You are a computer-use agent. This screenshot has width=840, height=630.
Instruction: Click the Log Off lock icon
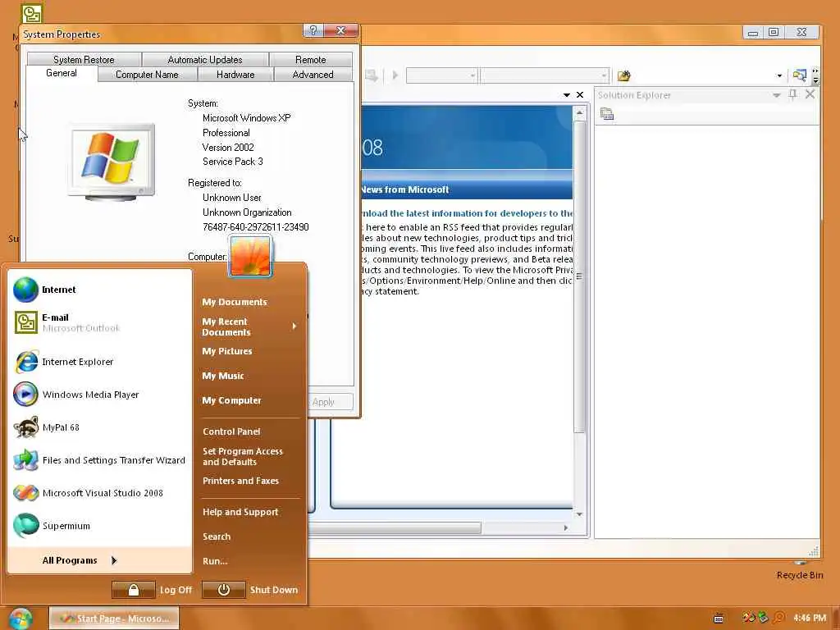coord(134,590)
